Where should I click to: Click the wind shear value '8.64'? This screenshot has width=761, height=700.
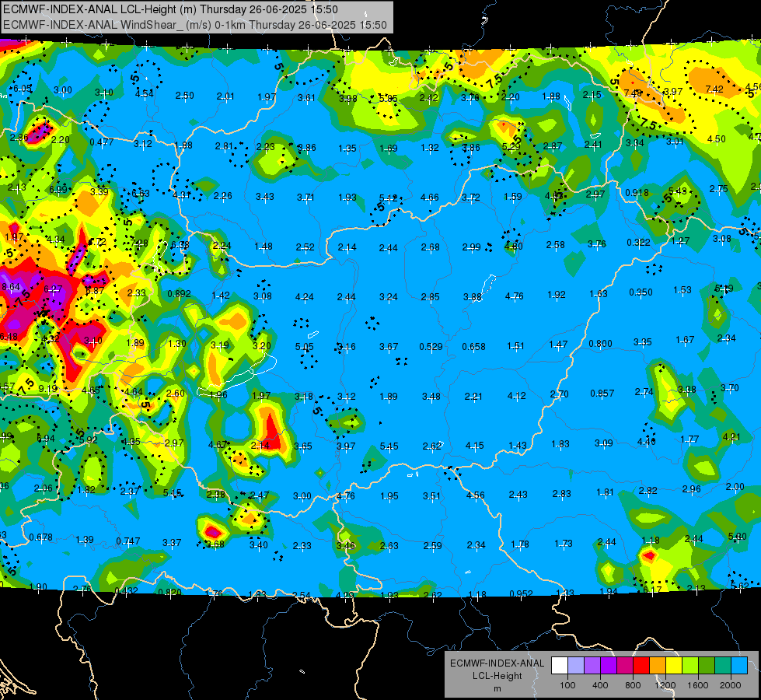point(11,287)
